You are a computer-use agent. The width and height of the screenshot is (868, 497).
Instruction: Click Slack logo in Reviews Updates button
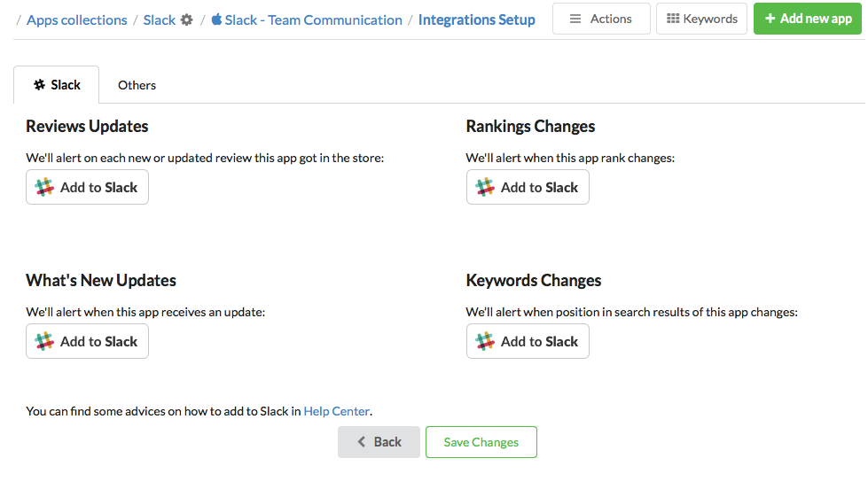click(x=44, y=187)
